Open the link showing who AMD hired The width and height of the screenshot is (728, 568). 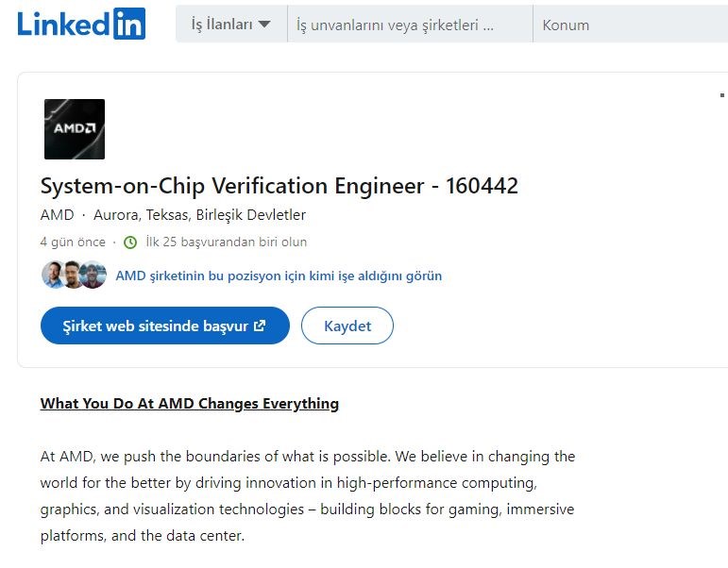point(279,276)
